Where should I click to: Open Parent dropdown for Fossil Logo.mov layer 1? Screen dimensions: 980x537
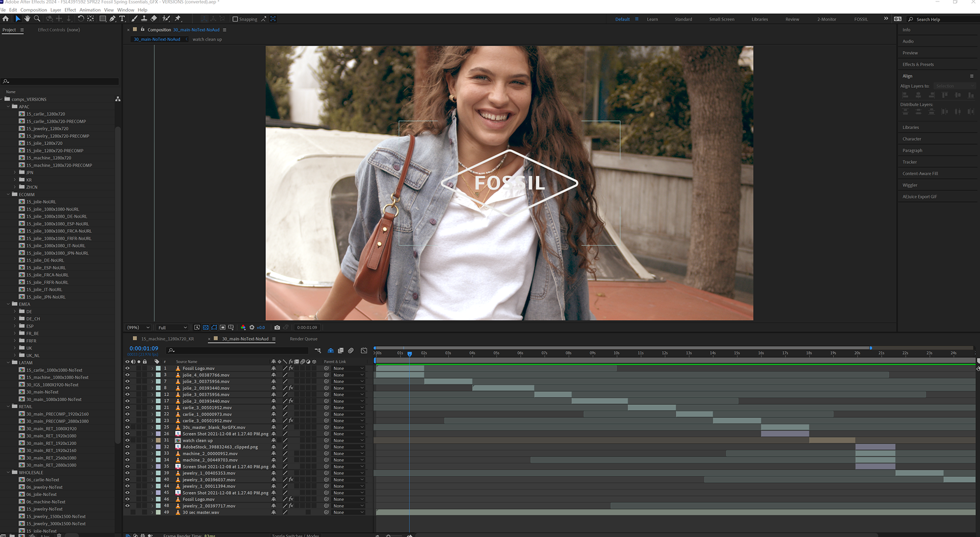(x=348, y=368)
